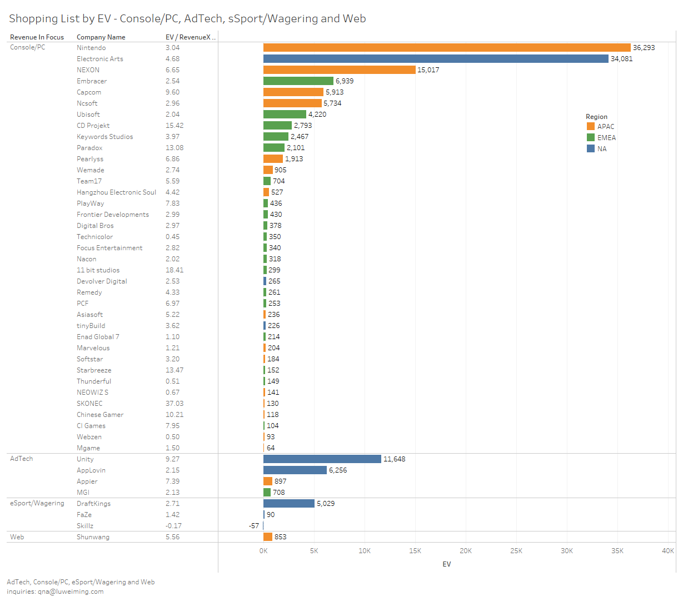
Task: Click company name 'Digital Bros'
Action: click(95, 226)
